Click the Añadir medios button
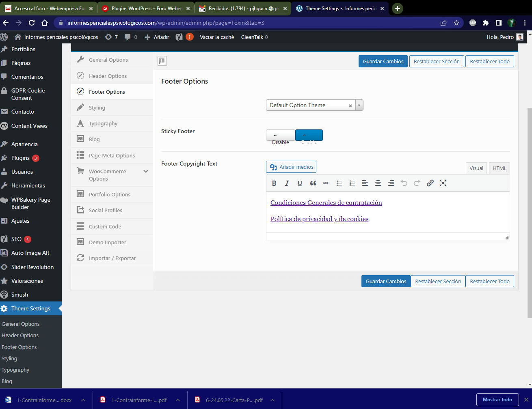The height and width of the screenshot is (409, 532). [291, 167]
